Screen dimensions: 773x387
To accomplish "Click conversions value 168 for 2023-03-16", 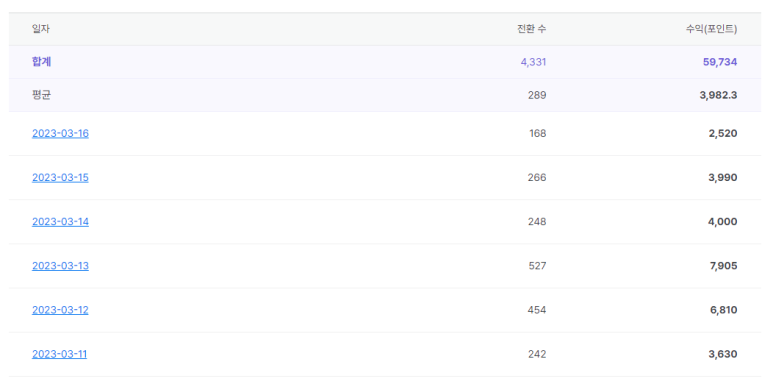I will coord(537,133).
